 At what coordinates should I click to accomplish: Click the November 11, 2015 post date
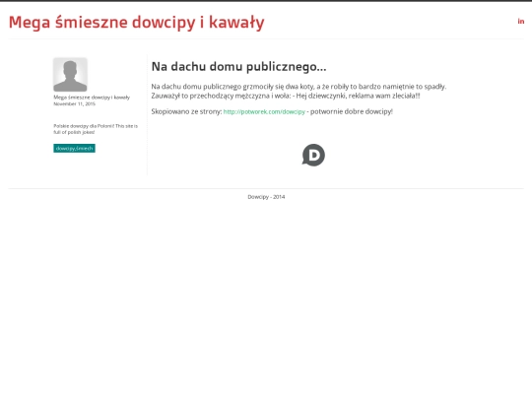pos(74,103)
